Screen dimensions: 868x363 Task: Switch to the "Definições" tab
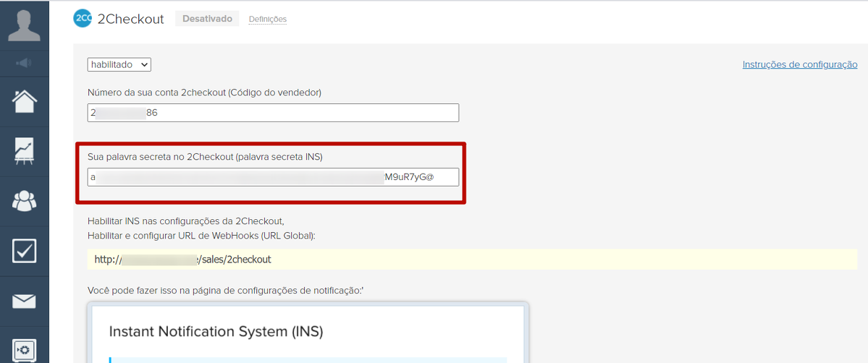pos(267,20)
